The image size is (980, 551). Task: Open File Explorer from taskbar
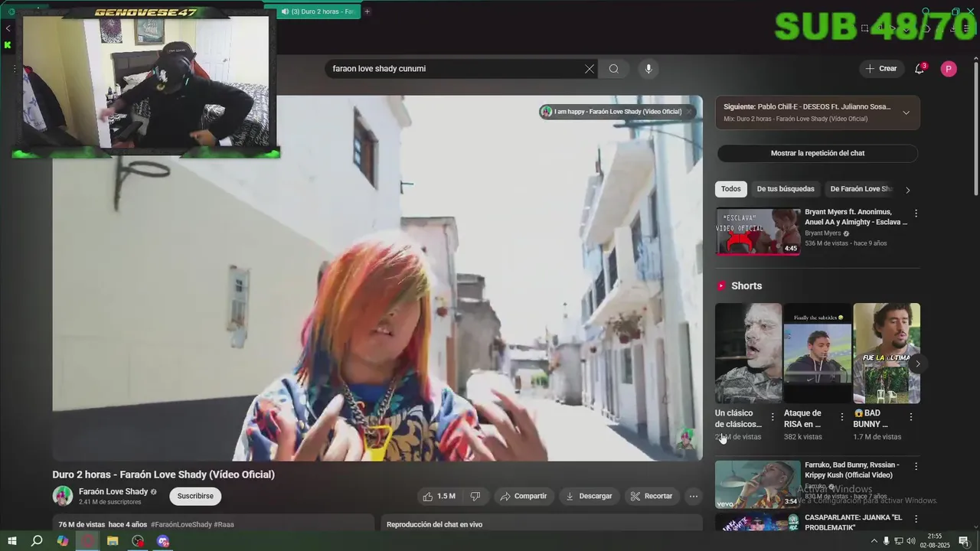113,541
